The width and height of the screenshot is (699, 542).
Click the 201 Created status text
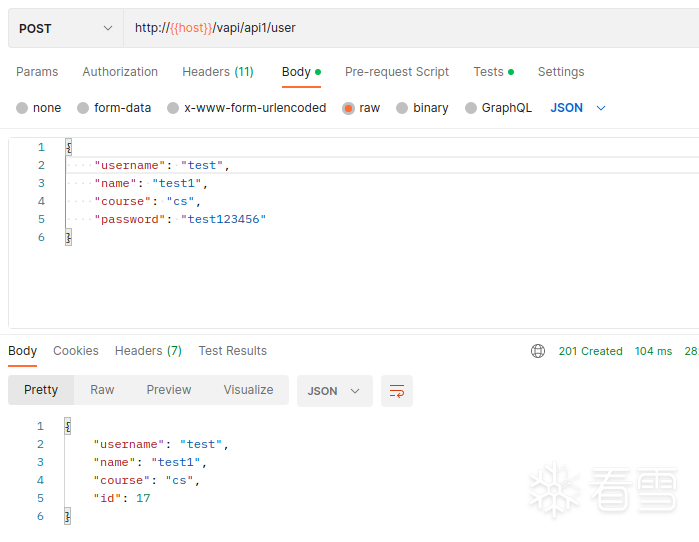click(x=590, y=351)
